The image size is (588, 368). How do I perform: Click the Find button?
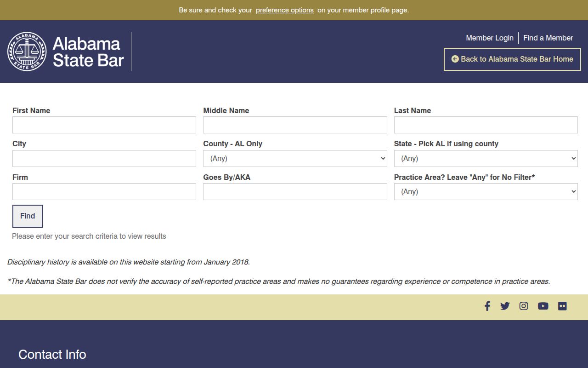tap(28, 216)
